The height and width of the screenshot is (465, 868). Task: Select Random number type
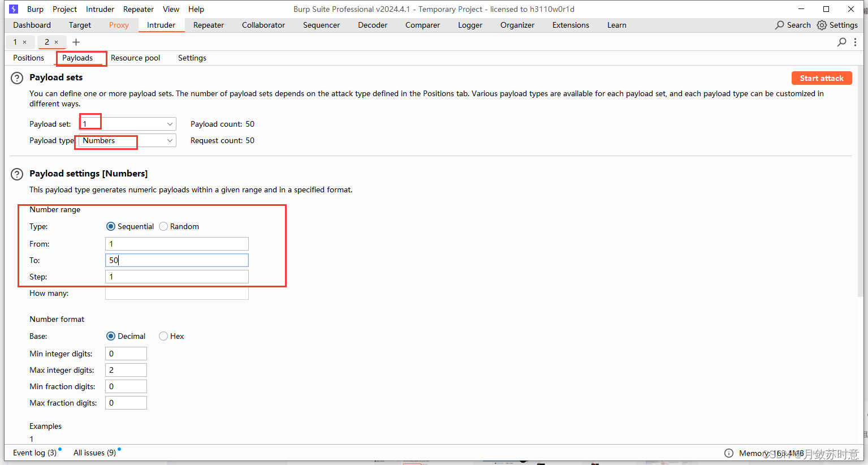(163, 226)
